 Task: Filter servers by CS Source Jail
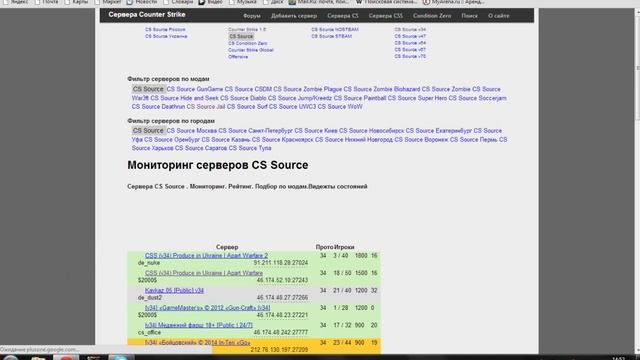pyautogui.click(x=206, y=107)
